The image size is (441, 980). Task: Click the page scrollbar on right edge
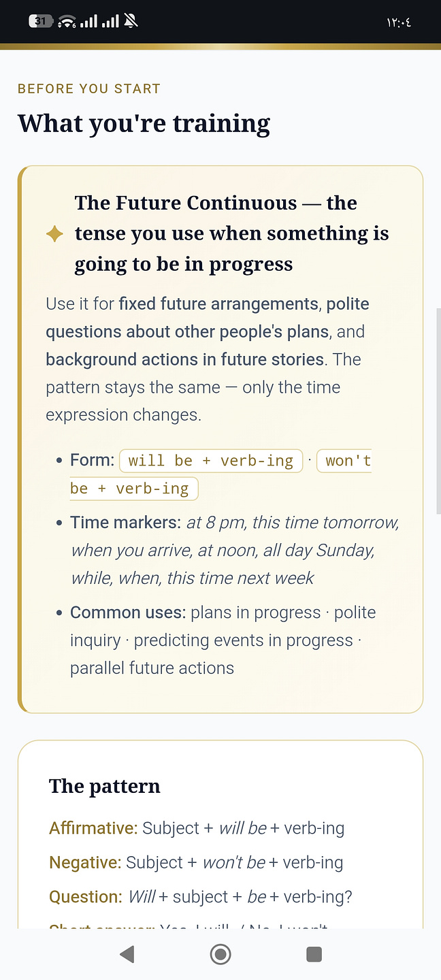click(x=438, y=411)
